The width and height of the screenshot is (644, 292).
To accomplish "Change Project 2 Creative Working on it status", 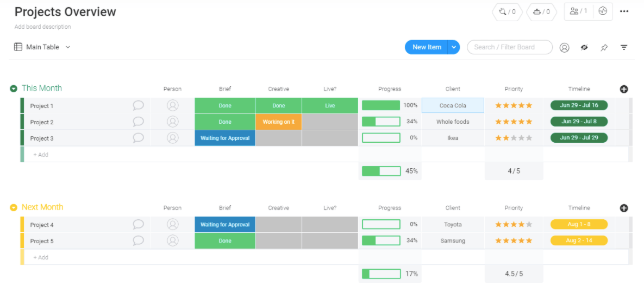I will 278,122.
